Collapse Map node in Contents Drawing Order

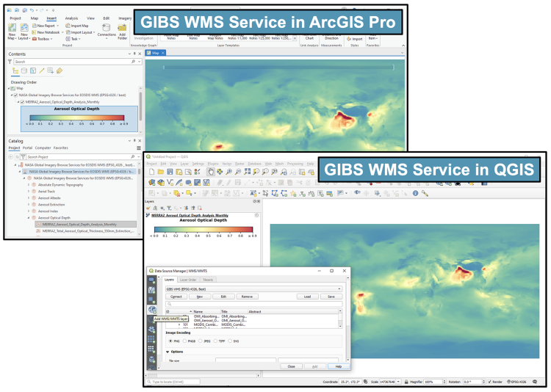click(9, 89)
